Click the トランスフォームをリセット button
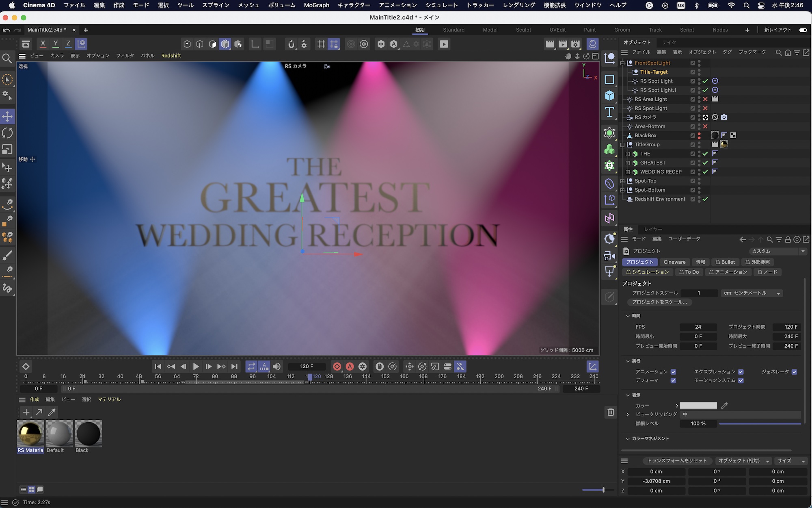Viewport: 812px width, 508px height. [677, 461]
